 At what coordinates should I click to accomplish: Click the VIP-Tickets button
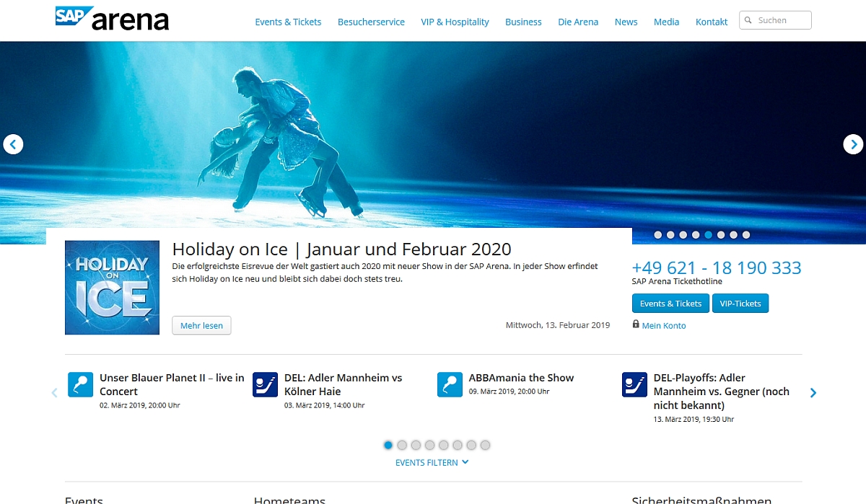[x=740, y=304]
